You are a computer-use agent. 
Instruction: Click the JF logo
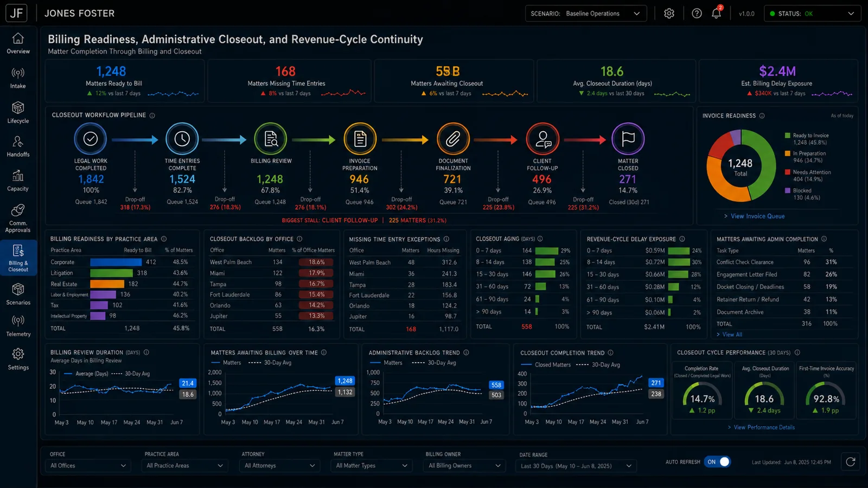[x=17, y=13]
